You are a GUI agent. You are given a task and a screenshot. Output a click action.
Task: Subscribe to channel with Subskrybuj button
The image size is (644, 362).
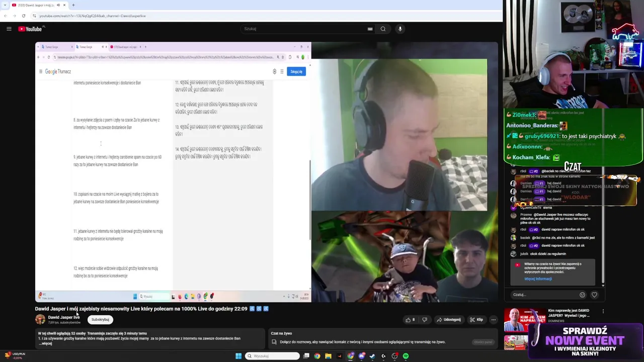pos(100,319)
